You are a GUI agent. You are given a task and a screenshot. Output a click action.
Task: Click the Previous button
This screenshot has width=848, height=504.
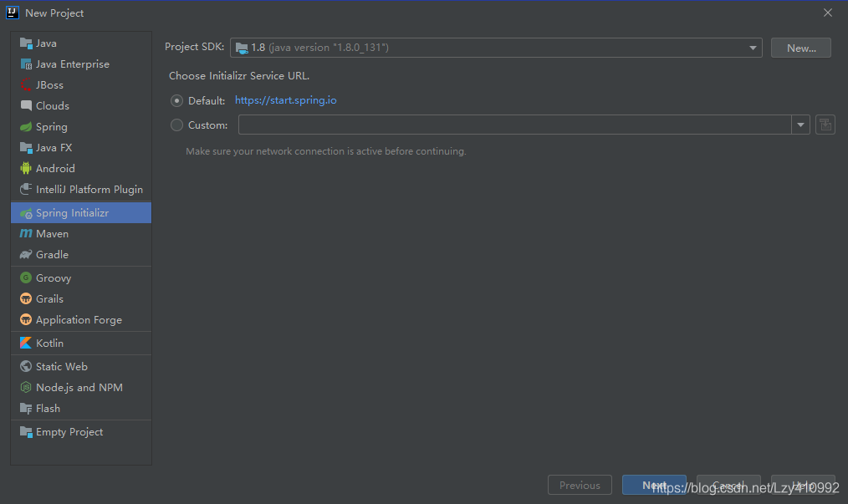580,485
